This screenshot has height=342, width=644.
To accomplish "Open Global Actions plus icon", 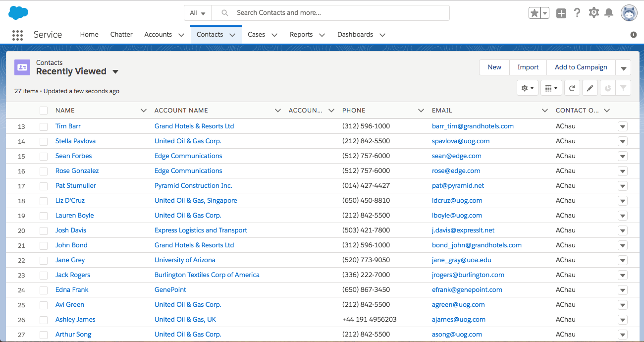I will tap(561, 13).
